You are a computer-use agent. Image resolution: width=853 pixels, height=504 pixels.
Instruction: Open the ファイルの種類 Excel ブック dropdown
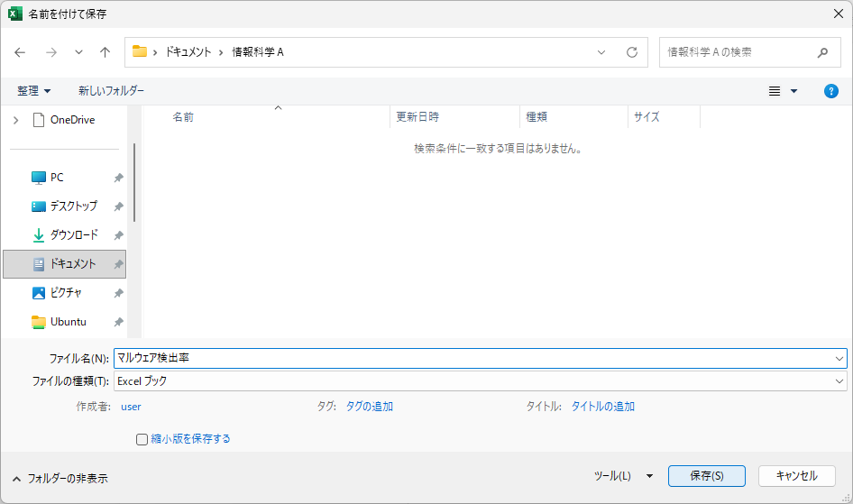pyautogui.click(x=481, y=381)
